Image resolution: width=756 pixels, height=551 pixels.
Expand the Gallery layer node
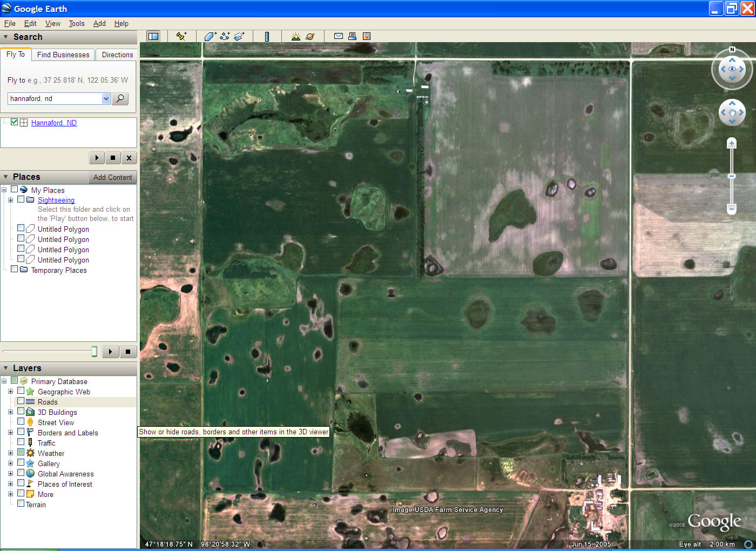tap(10, 463)
